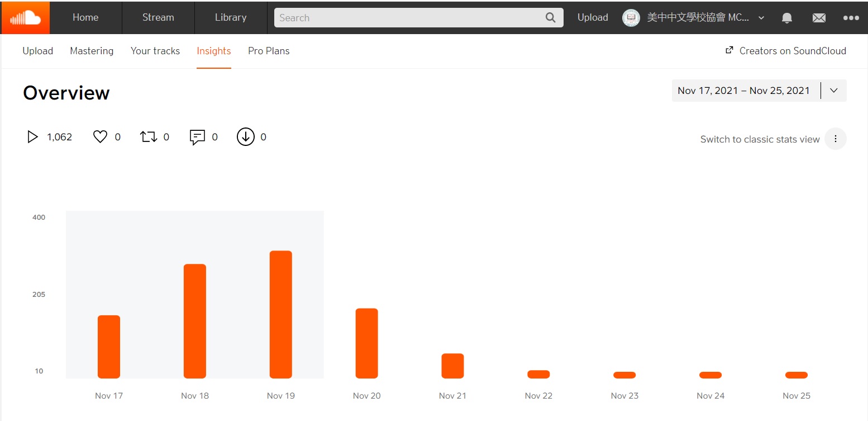Screen dimensions: 868x421
Task: Focus the Search input field
Action: (408, 18)
